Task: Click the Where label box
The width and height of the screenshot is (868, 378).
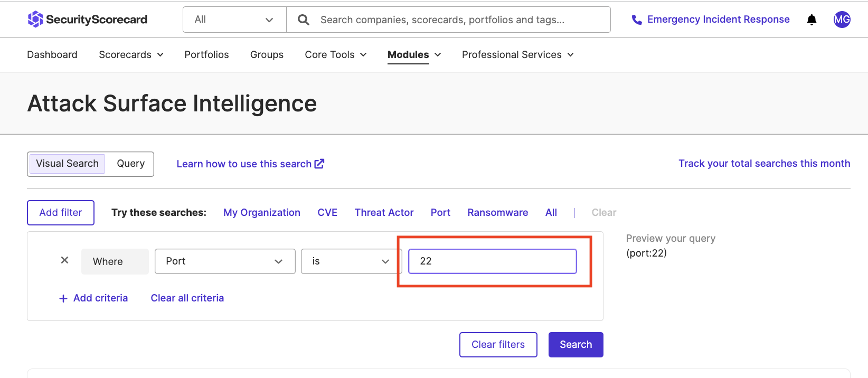Action: point(115,261)
